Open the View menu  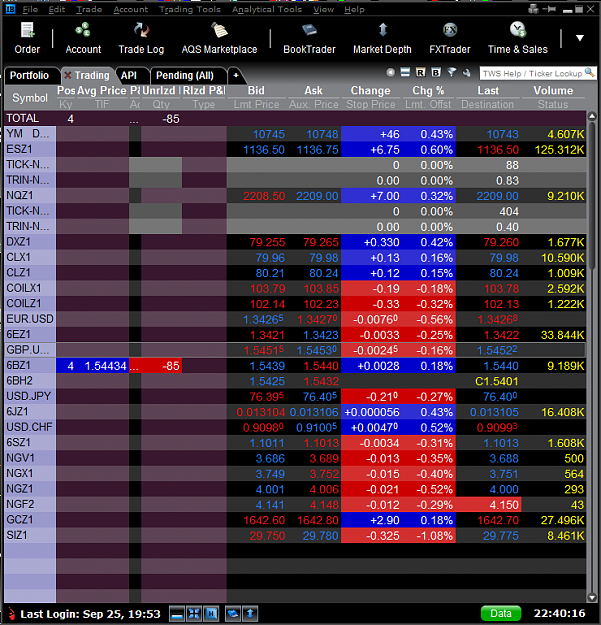click(323, 9)
